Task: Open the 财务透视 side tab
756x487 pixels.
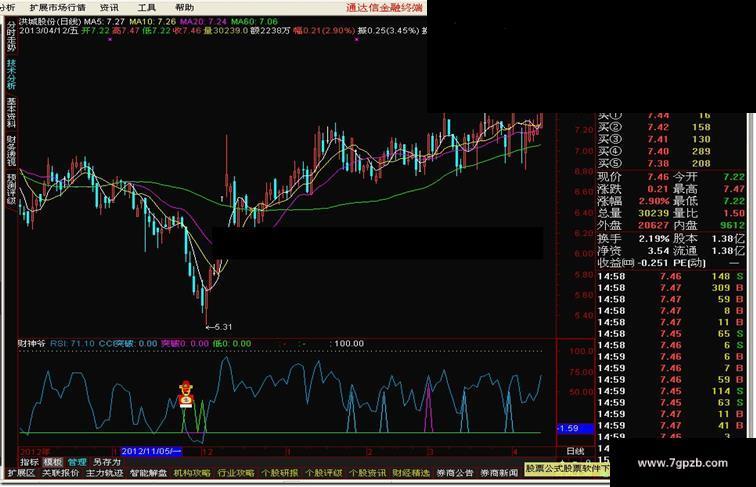Action: tap(11, 150)
